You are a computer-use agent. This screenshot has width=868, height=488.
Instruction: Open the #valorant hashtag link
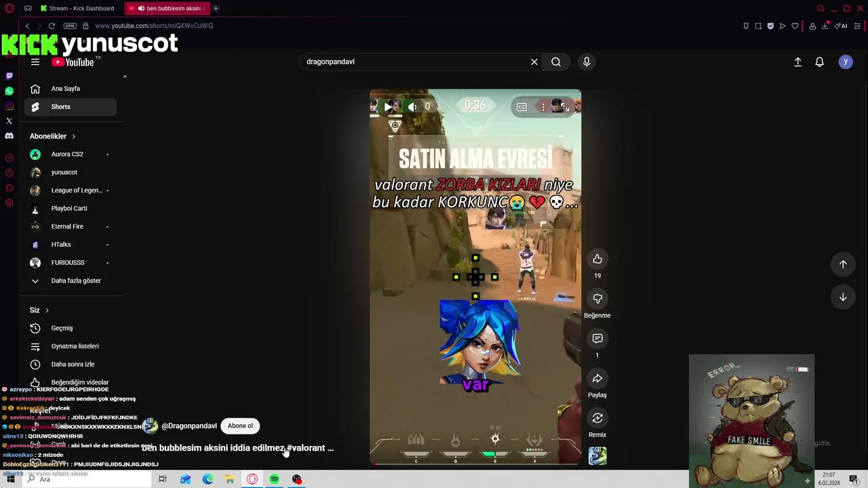(x=307, y=448)
